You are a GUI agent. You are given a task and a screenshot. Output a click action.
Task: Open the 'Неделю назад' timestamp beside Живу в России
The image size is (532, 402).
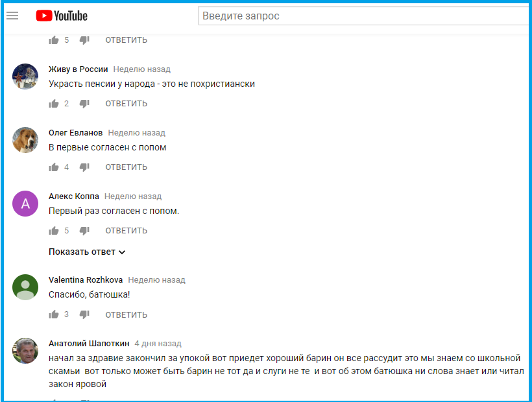[142, 69]
